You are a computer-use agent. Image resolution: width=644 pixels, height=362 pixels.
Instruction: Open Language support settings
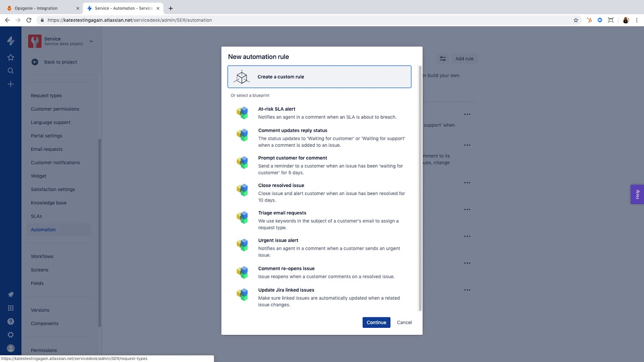pos(51,123)
